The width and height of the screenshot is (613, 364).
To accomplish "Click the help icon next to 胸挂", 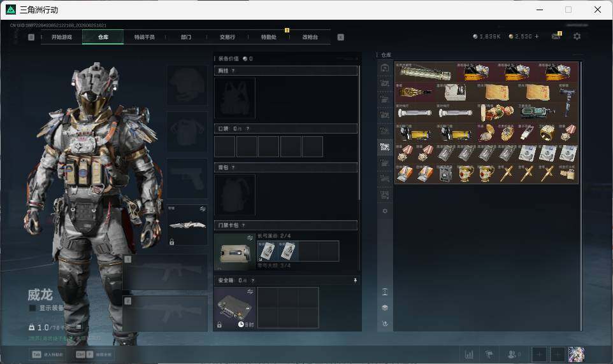I will click(233, 71).
